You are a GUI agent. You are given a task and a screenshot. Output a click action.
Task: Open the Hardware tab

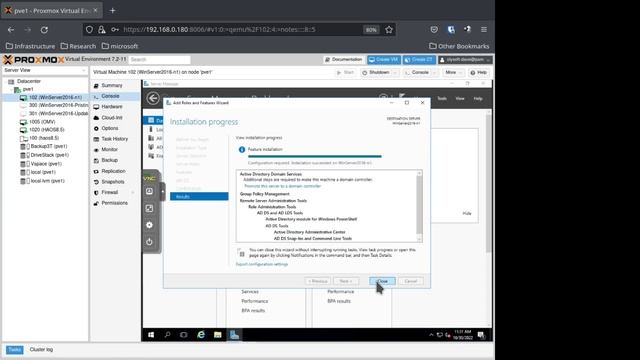tap(111, 107)
